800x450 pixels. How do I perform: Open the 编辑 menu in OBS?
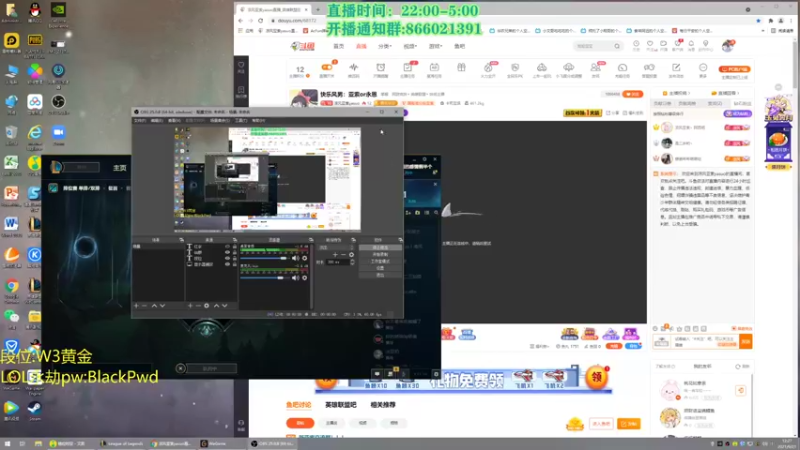pos(157,120)
